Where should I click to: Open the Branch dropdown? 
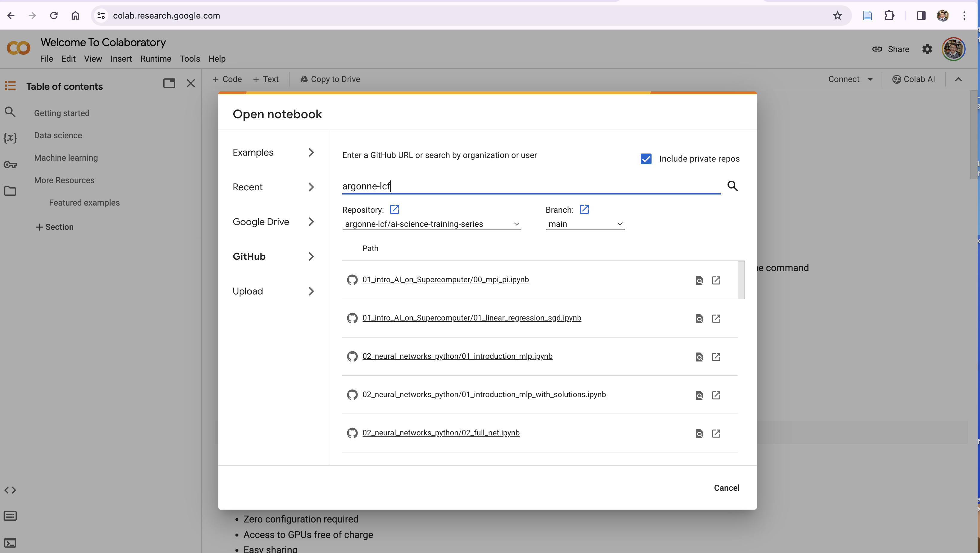[585, 224]
